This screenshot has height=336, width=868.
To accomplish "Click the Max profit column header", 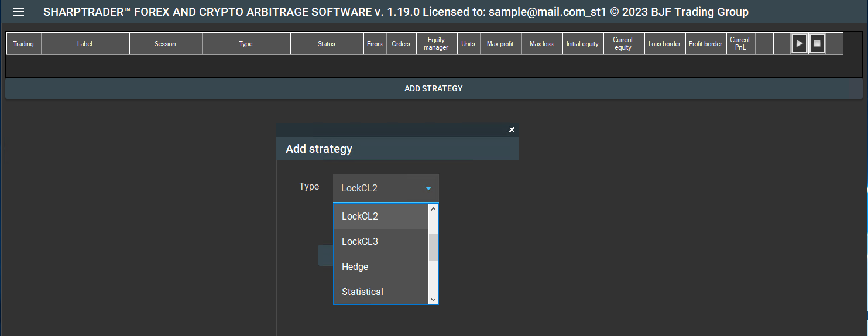I will 500,44.
